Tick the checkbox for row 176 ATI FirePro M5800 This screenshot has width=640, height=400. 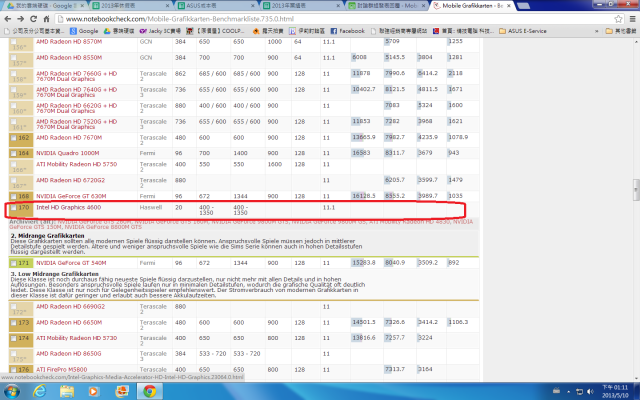coord(13,370)
